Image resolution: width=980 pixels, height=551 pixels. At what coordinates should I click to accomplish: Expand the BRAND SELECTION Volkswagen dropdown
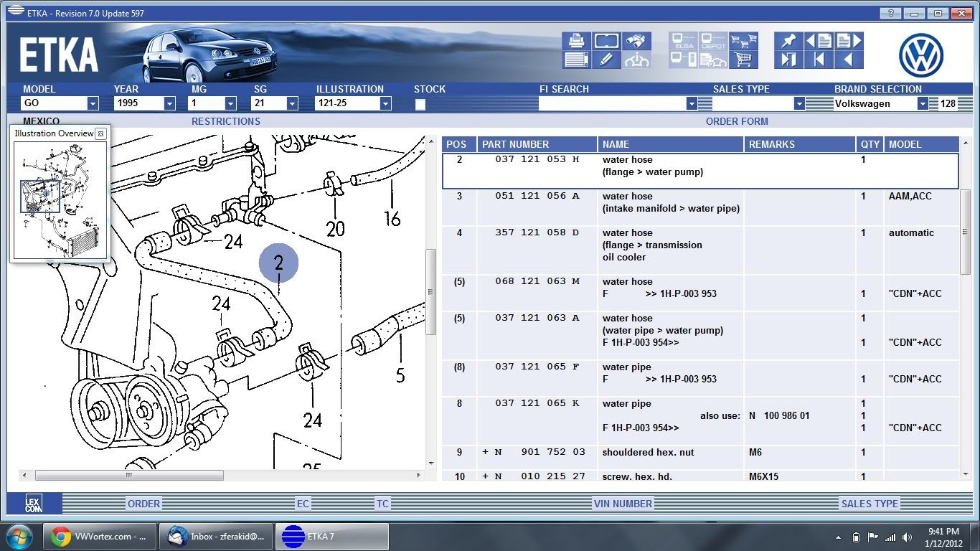click(x=923, y=103)
